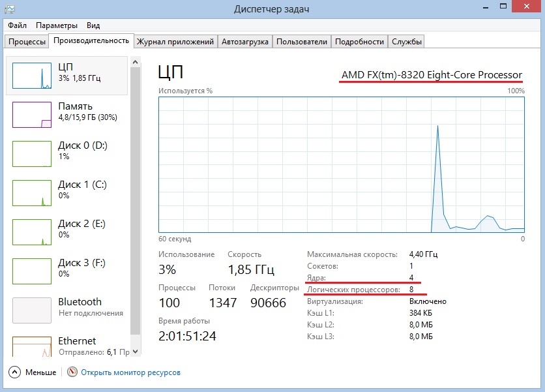Click the Память 4,8/15,9 ГБ (30%) text

tap(87, 117)
